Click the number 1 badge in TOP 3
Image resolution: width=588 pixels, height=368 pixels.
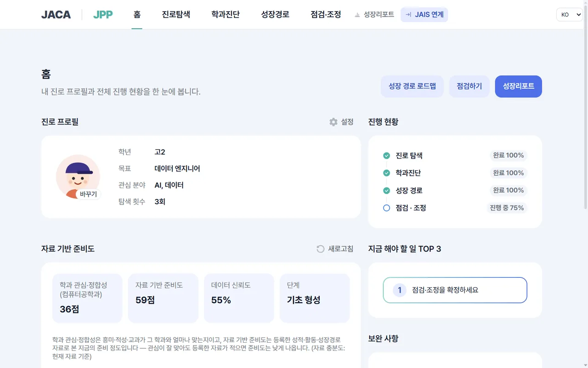[x=400, y=290]
